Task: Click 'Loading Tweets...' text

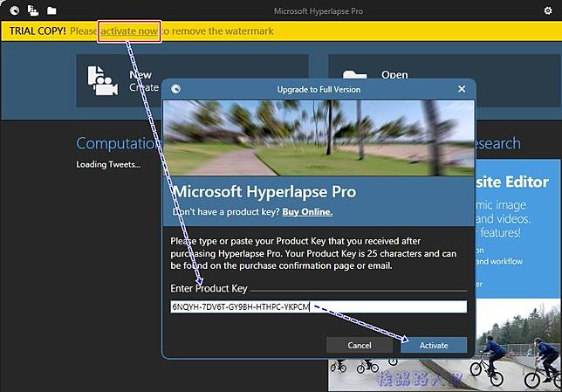Action: pos(108,165)
